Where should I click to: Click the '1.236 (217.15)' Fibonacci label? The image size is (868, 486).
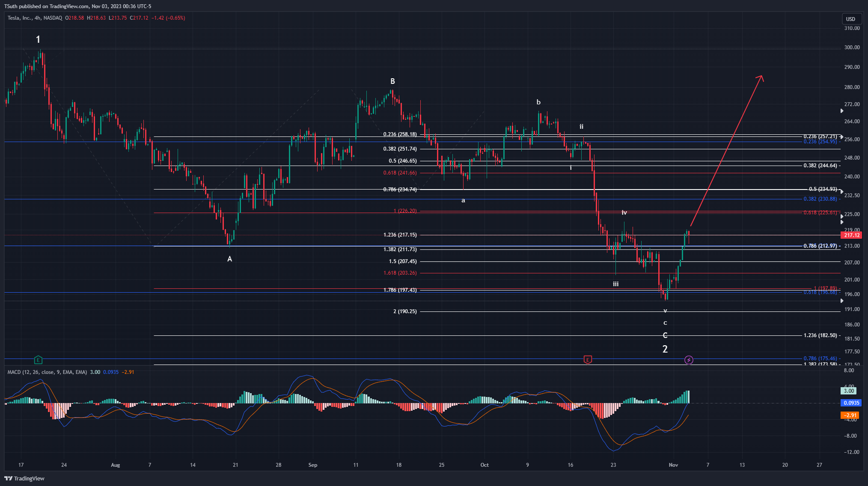pos(400,235)
